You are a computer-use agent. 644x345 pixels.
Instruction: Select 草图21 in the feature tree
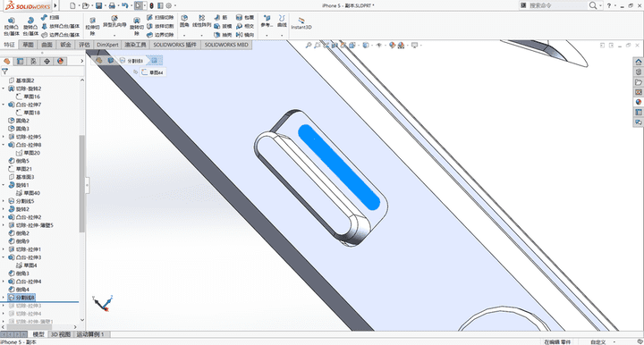[20, 169]
